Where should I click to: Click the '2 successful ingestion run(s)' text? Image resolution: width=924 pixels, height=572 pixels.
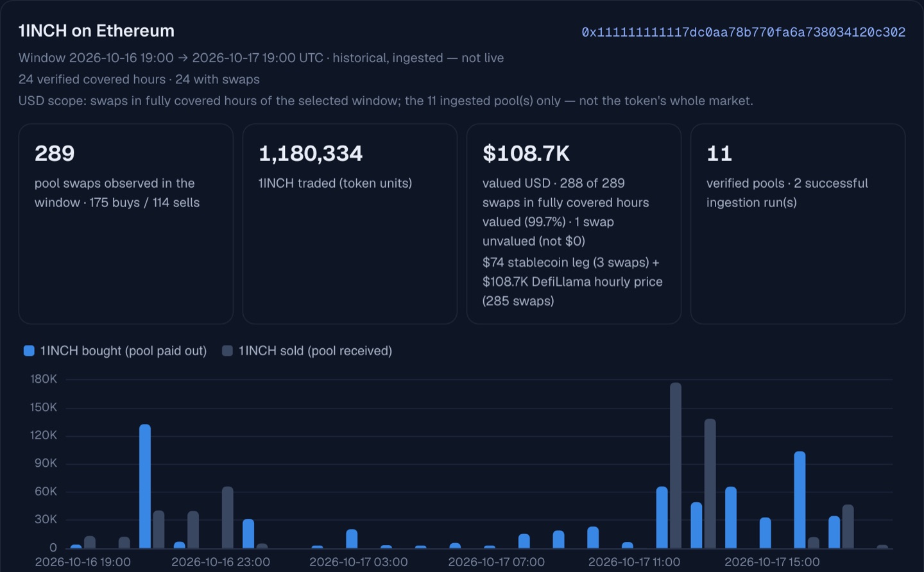tap(787, 193)
